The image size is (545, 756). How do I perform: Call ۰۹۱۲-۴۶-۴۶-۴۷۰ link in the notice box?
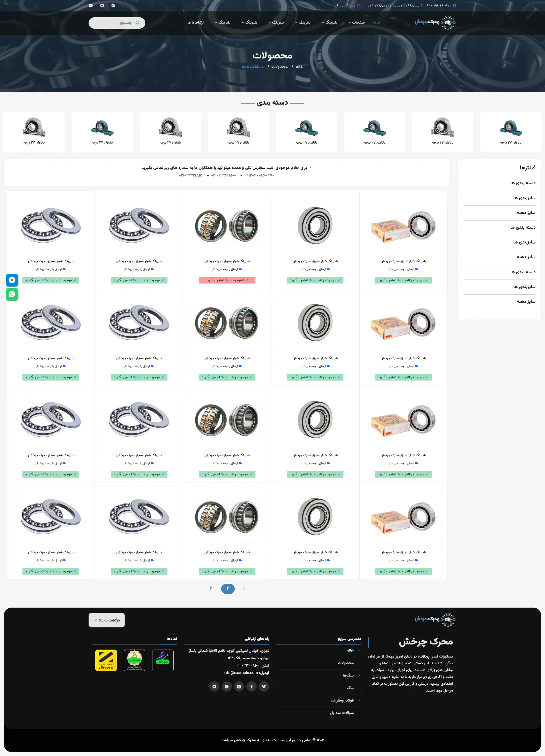[259, 175]
